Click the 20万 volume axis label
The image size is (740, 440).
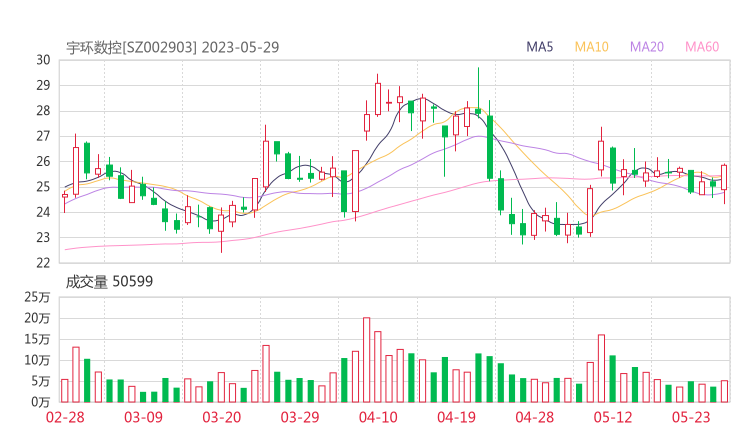point(37,318)
